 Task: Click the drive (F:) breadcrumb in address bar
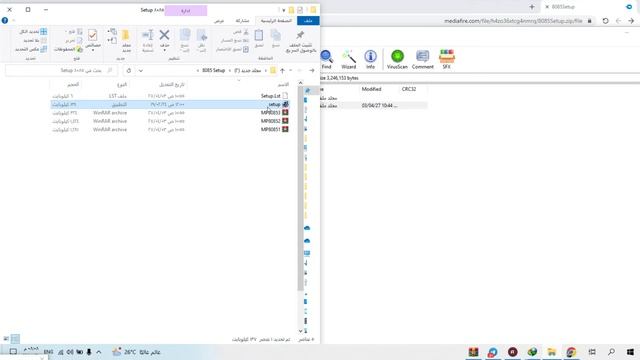click(247, 71)
